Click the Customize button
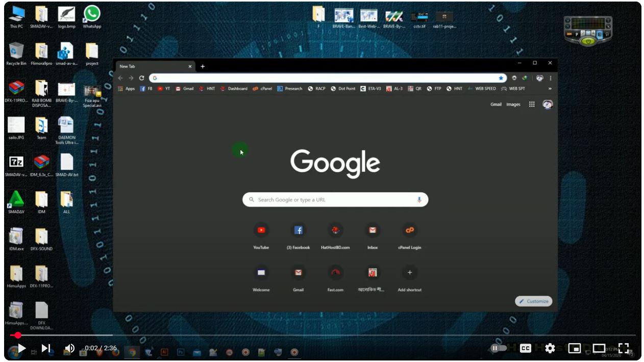 click(x=534, y=301)
